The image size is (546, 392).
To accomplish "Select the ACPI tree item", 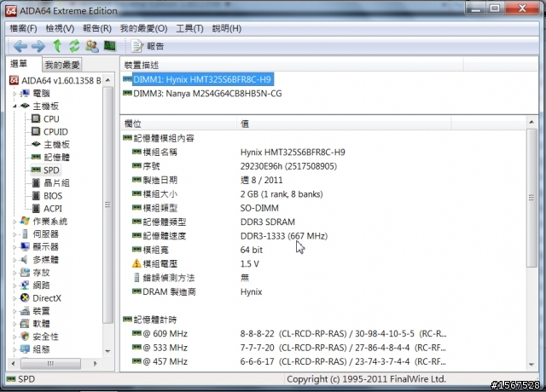I will [x=53, y=208].
